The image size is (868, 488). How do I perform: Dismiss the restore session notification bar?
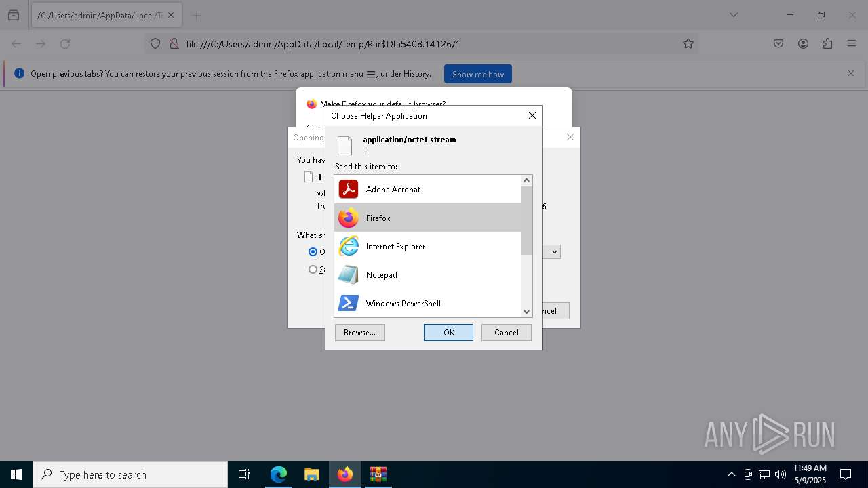pyautogui.click(x=851, y=73)
